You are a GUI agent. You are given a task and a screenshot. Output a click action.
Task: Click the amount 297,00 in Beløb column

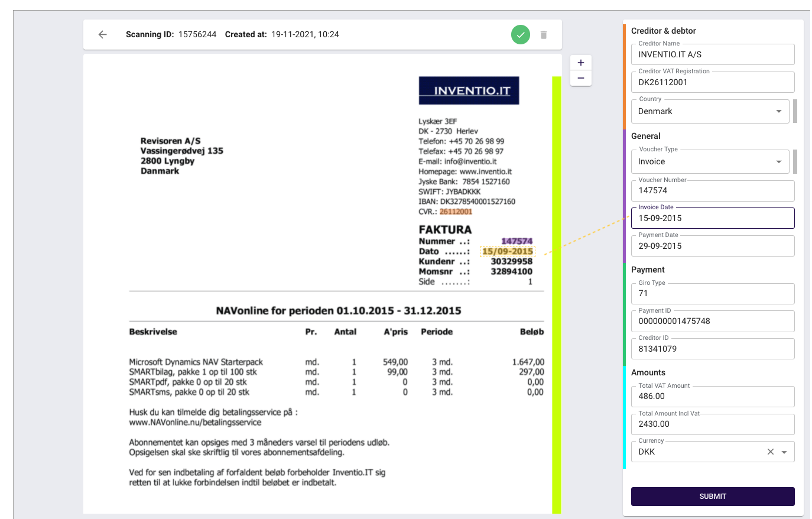(x=532, y=372)
